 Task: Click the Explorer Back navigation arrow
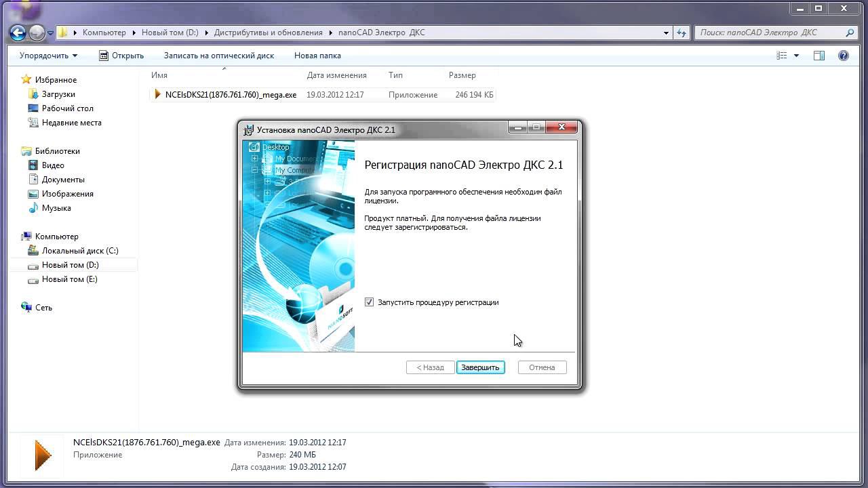pyautogui.click(x=18, y=32)
